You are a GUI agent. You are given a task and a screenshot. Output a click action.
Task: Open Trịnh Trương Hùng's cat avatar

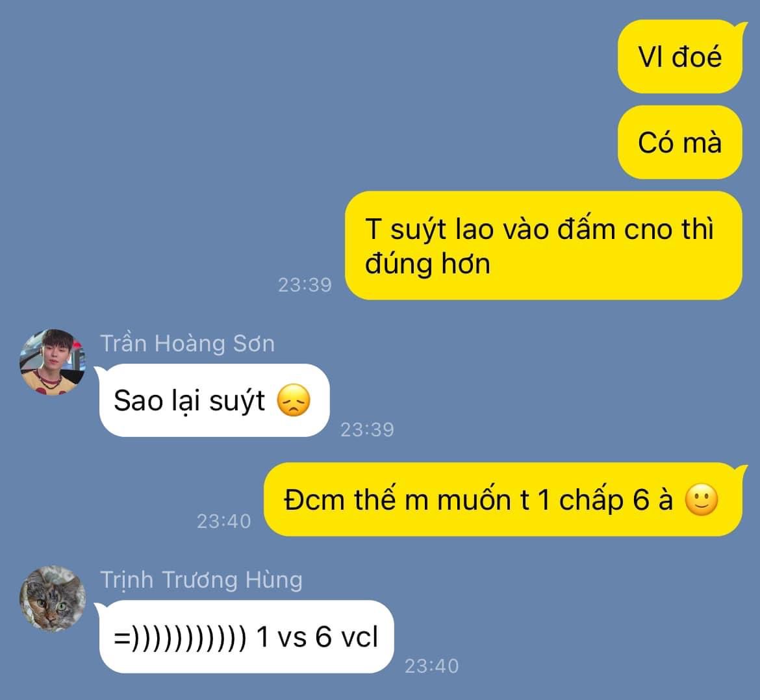pyautogui.click(x=53, y=599)
